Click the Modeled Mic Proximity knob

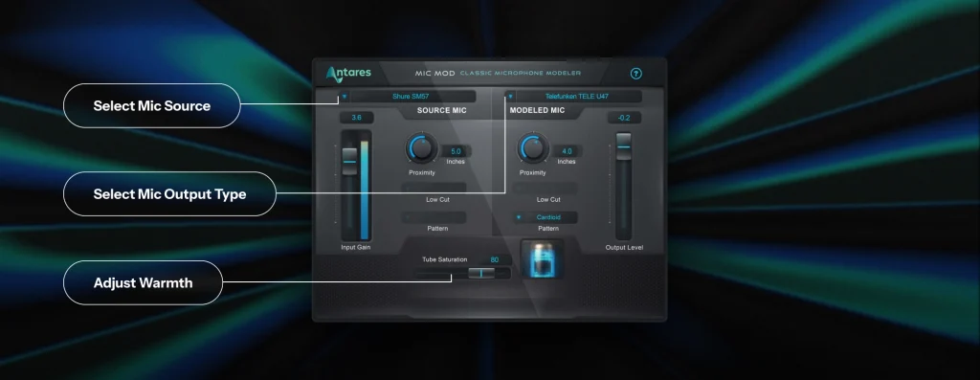[x=532, y=148]
